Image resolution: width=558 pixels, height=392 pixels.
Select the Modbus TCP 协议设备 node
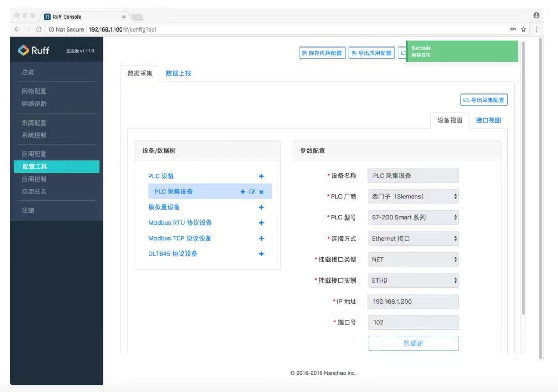tap(180, 238)
